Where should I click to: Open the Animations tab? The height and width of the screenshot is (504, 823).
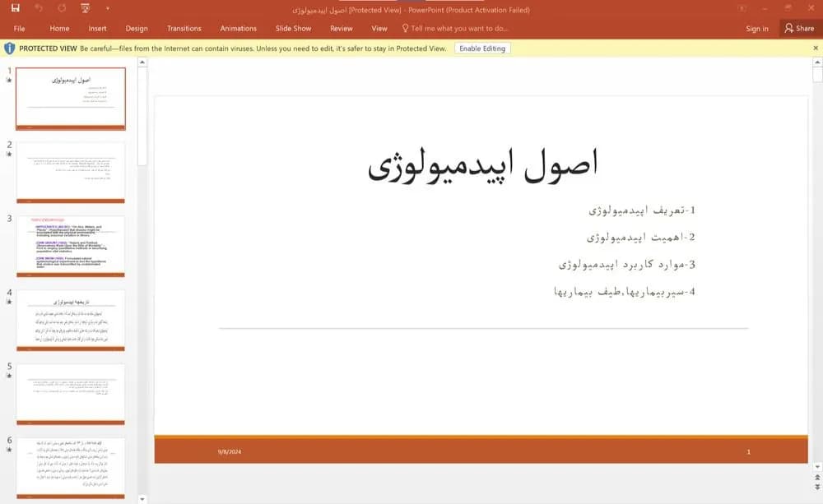[x=239, y=28]
